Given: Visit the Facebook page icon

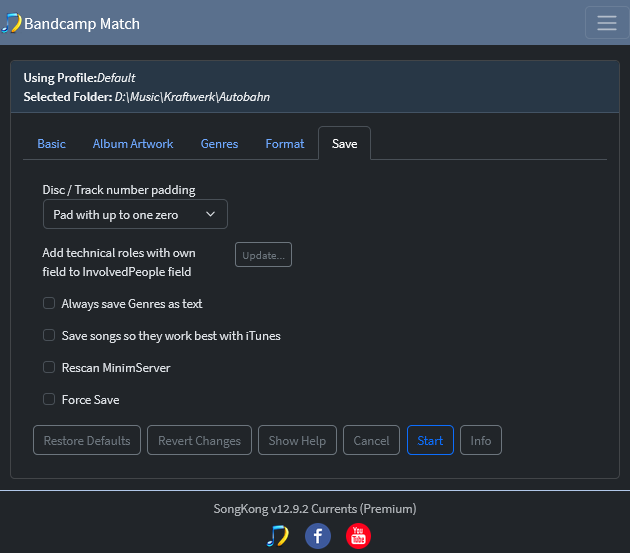Looking at the screenshot, I should [x=318, y=536].
